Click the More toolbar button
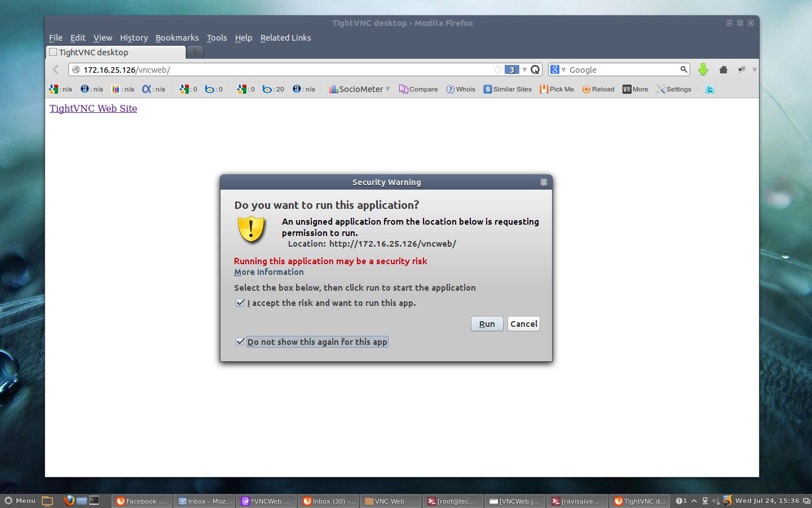The width and height of the screenshot is (812, 508). 636,89
